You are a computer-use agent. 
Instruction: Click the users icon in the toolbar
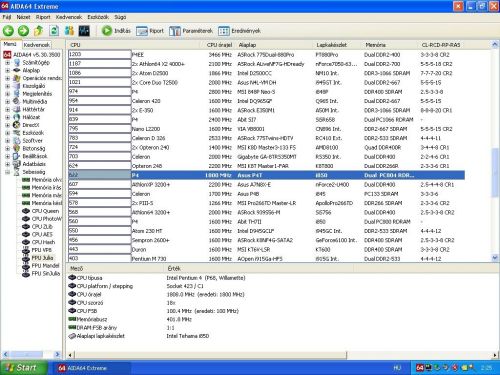pos(69,31)
